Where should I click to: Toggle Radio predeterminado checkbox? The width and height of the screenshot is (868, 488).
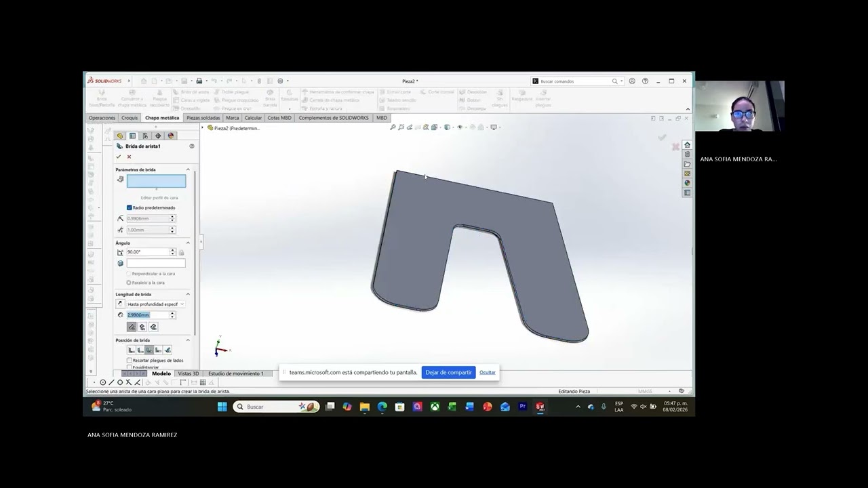130,207
